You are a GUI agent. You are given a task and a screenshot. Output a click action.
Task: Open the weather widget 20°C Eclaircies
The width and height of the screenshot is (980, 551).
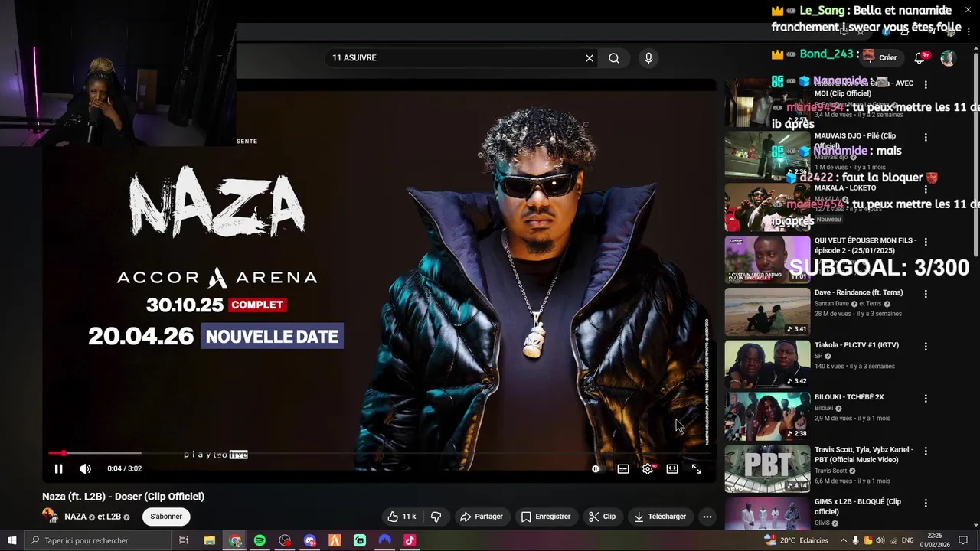pyautogui.click(x=796, y=540)
